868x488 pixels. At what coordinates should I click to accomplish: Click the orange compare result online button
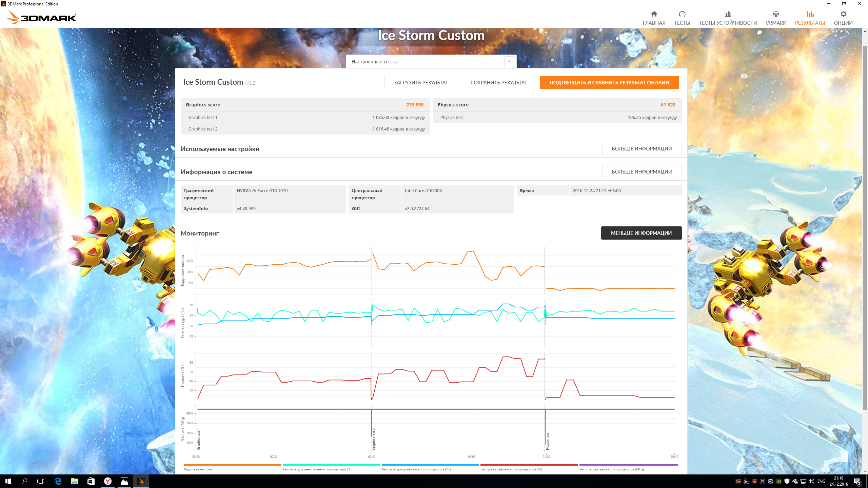(609, 83)
